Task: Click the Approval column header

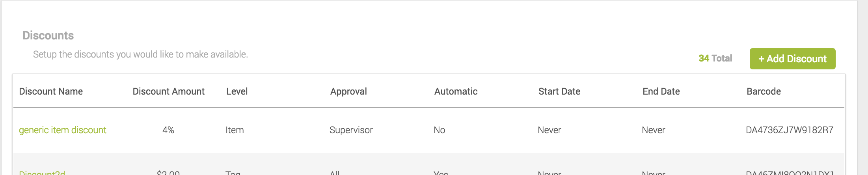Action: coord(348,91)
